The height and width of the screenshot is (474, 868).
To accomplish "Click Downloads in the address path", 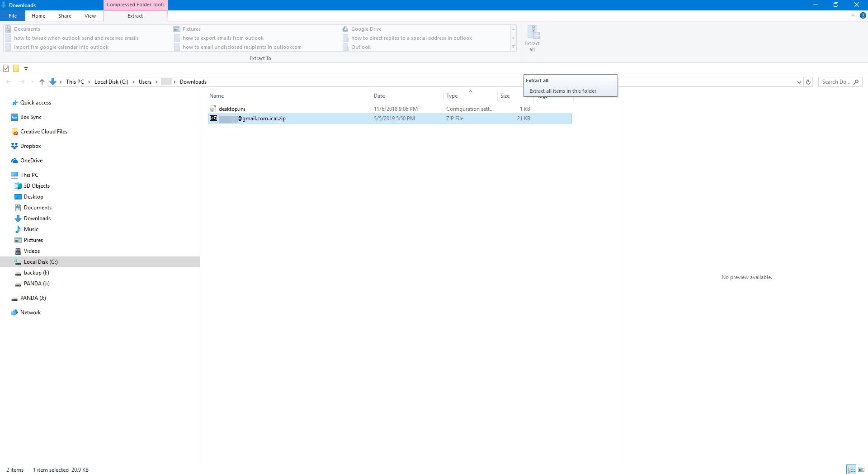I will coord(193,82).
